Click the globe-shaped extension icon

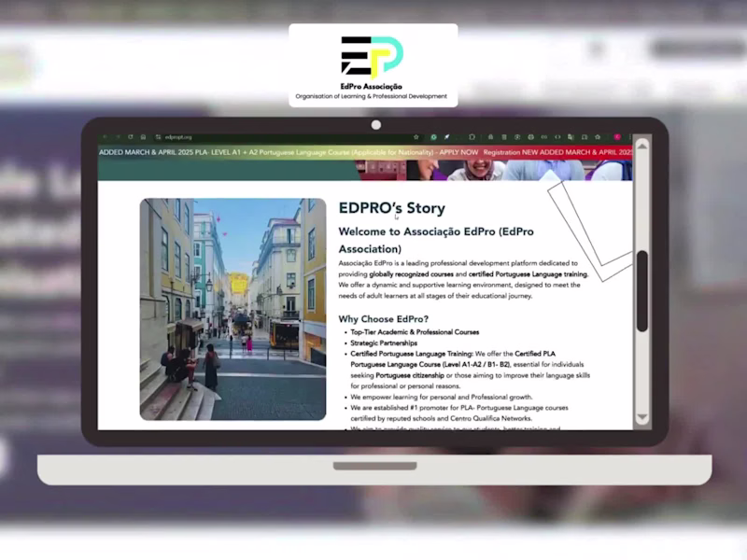[529, 136]
